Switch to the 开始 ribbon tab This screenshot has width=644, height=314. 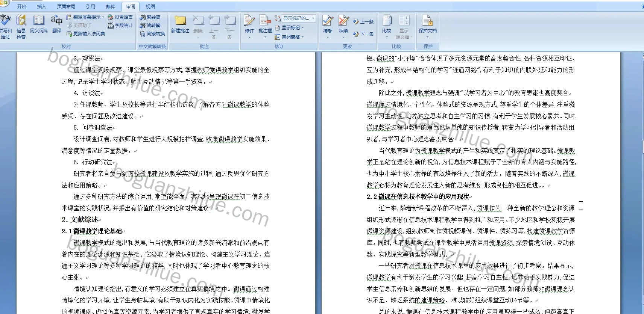[22, 6]
